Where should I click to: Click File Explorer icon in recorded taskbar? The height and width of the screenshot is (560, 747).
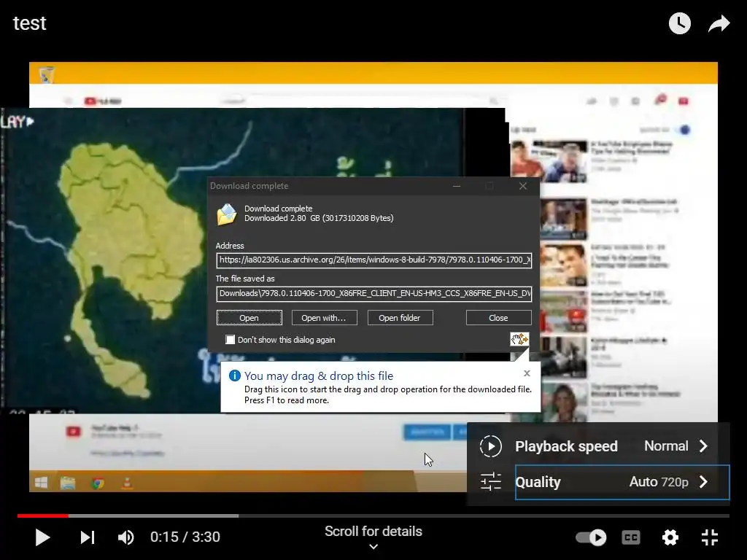pyautogui.click(x=68, y=483)
